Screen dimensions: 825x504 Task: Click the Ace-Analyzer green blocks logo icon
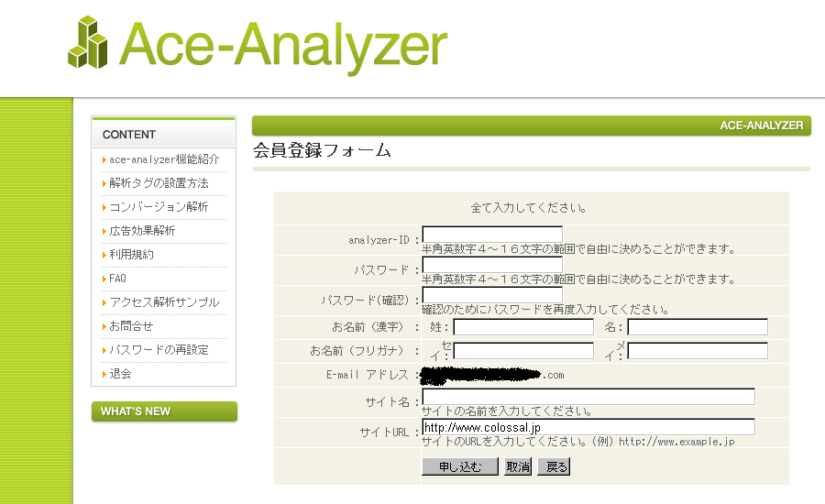click(x=88, y=43)
